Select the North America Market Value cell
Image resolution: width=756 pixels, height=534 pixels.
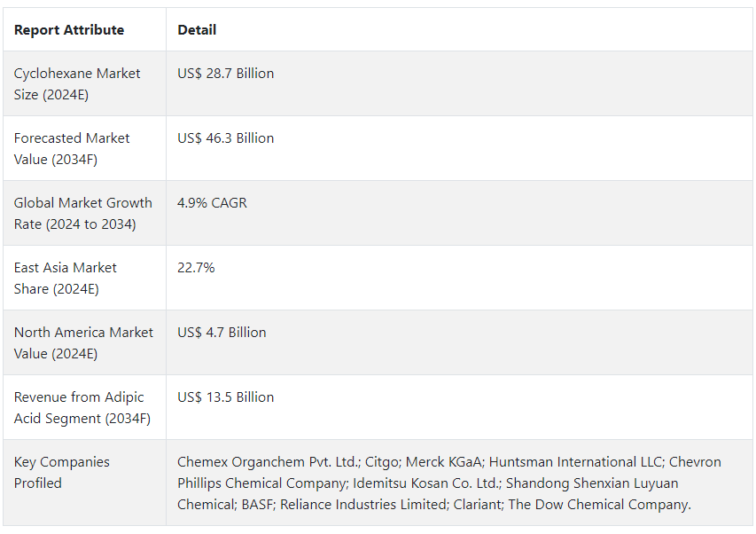(83, 342)
